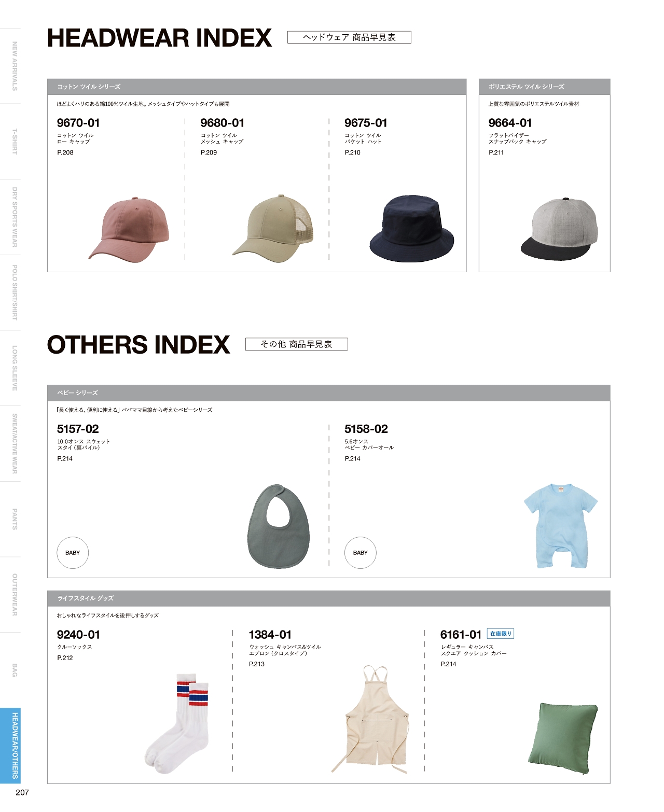The image size is (664, 812).
Task: Click product code 5158-02
Action: tap(366, 429)
